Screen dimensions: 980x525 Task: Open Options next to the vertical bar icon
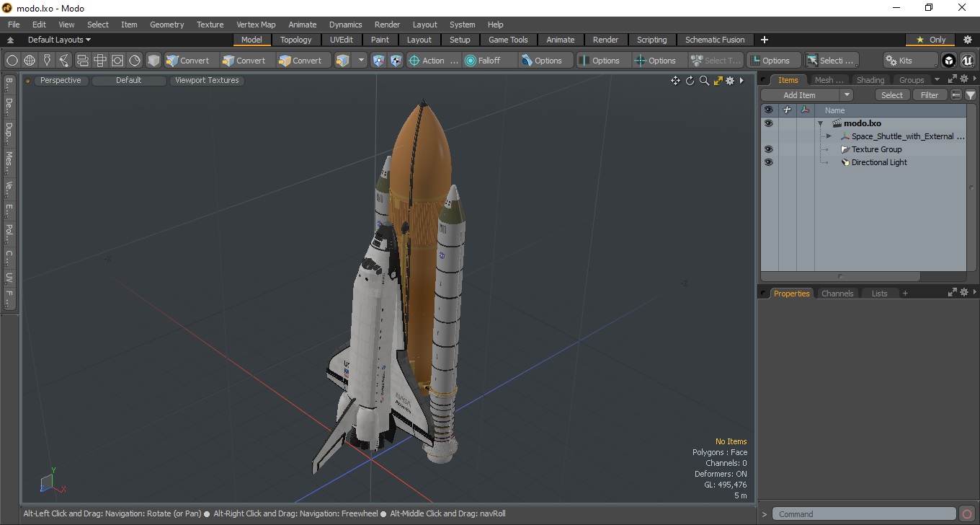[x=604, y=61]
